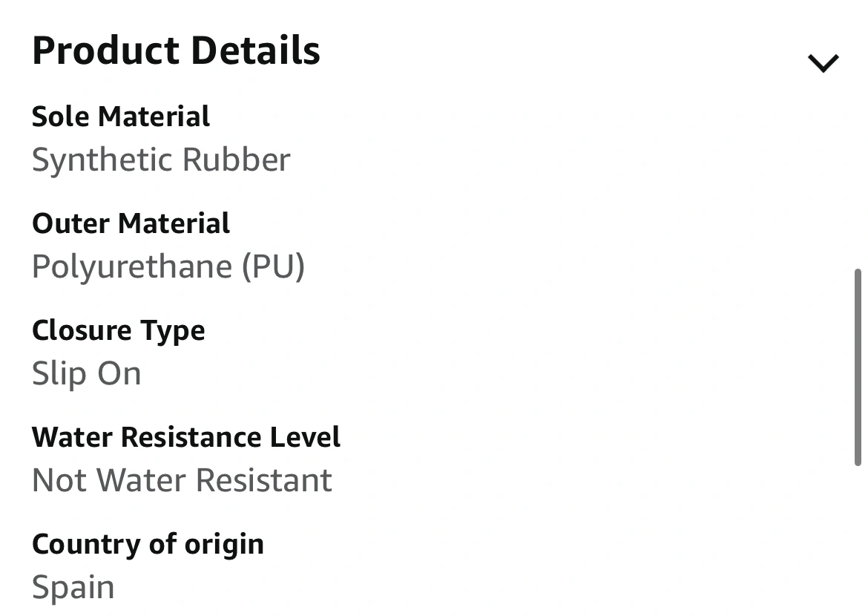Click the Polyurethane (PU) value
The height and width of the screenshot is (616, 868).
point(168,267)
